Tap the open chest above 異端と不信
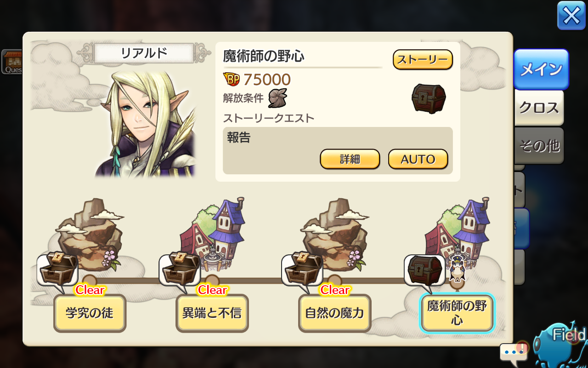The height and width of the screenshot is (368, 588). point(180,269)
